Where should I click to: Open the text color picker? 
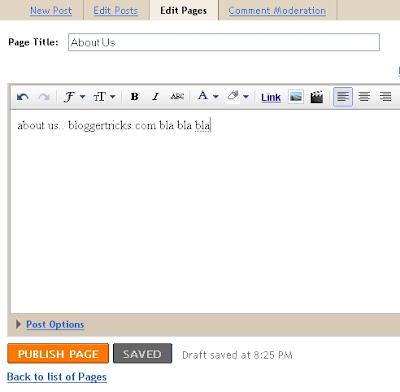coord(208,96)
